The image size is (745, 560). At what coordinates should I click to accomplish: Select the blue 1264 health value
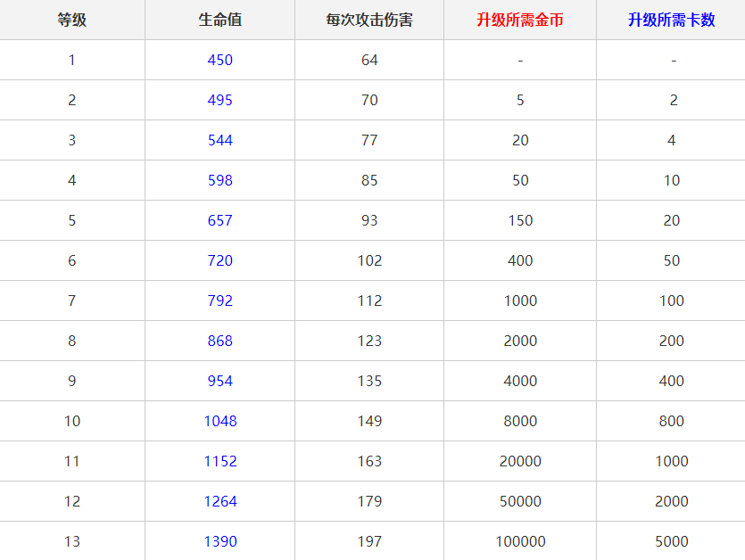pyautogui.click(x=219, y=501)
